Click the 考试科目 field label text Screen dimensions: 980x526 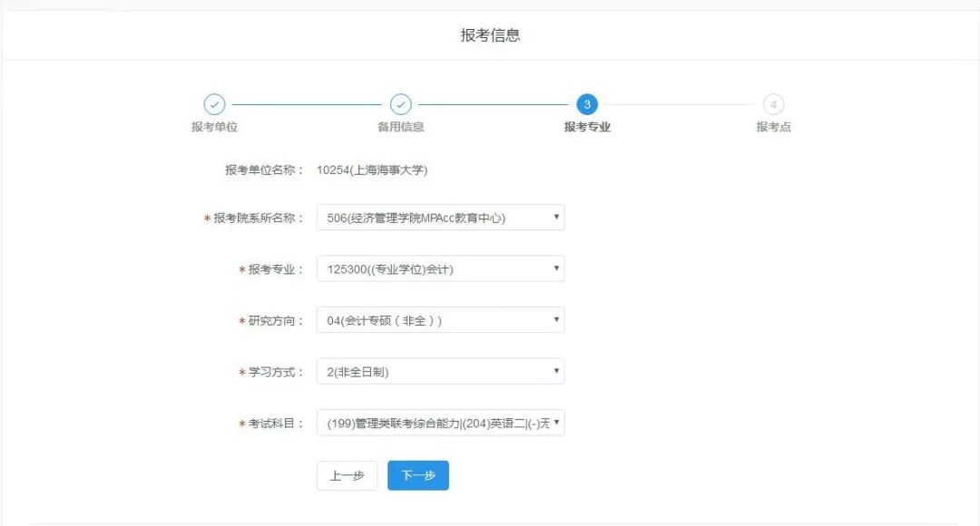click(276, 424)
